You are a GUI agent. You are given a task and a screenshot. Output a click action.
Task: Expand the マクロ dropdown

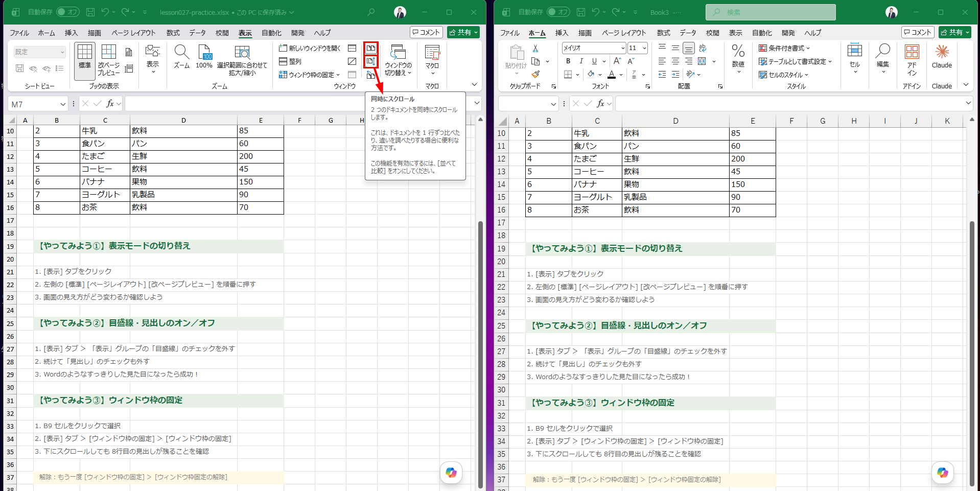pyautogui.click(x=432, y=61)
